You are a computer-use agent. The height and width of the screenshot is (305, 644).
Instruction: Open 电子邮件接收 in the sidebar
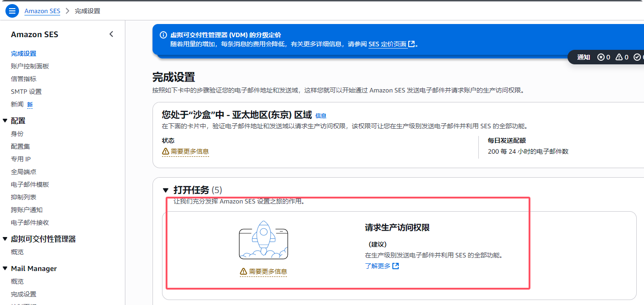(30, 223)
